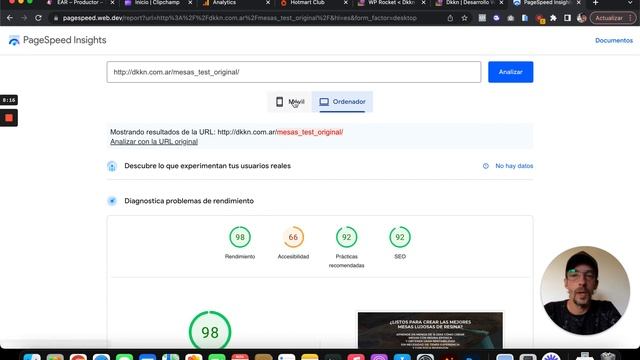Click the large 98 performance gauge
This screenshot has height=360, width=640.
(210, 331)
